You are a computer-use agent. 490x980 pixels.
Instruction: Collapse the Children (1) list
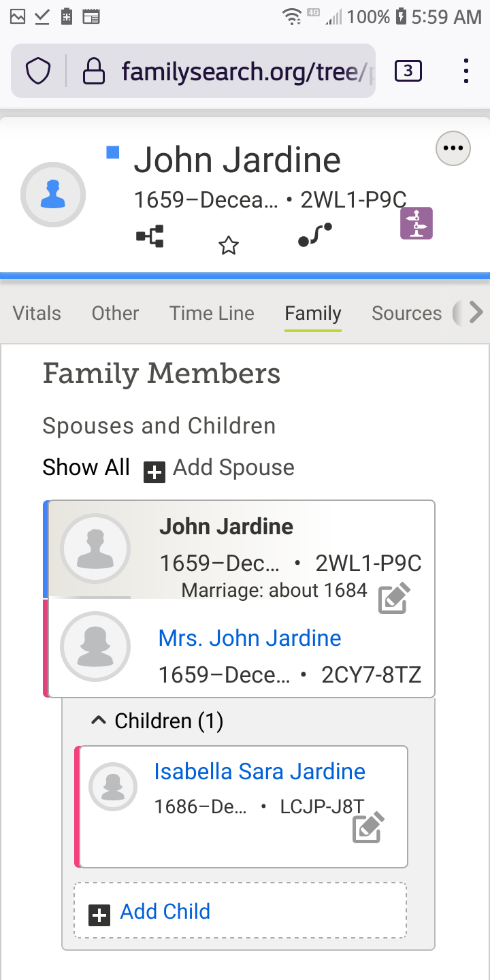[99, 721]
